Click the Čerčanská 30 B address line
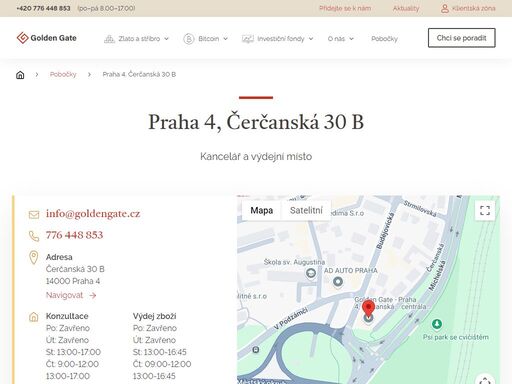Screen dimensions: 512x384 coord(75,269)
